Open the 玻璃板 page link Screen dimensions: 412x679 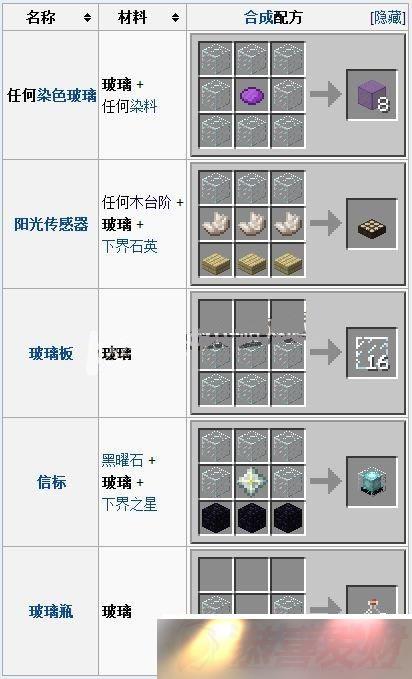51,353
